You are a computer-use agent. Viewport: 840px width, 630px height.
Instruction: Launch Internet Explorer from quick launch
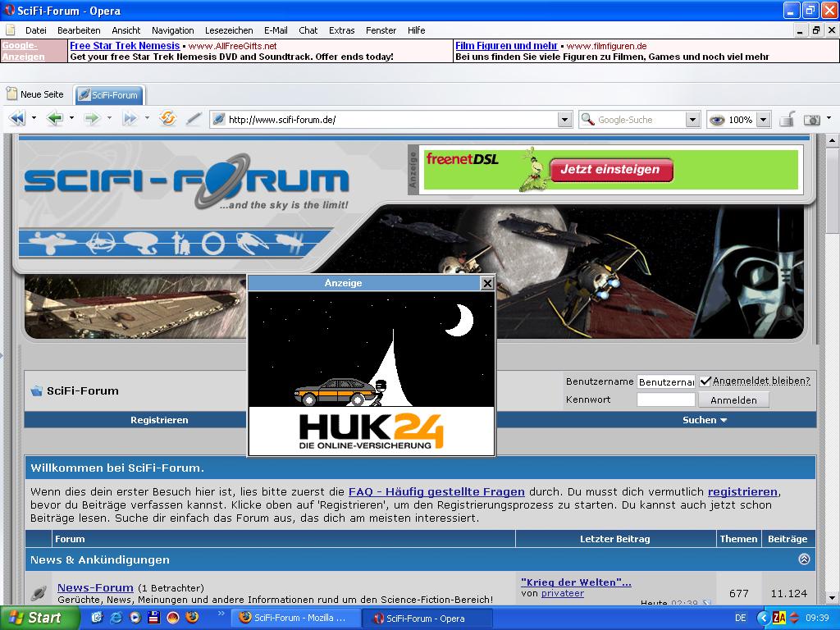coord(115,618)
